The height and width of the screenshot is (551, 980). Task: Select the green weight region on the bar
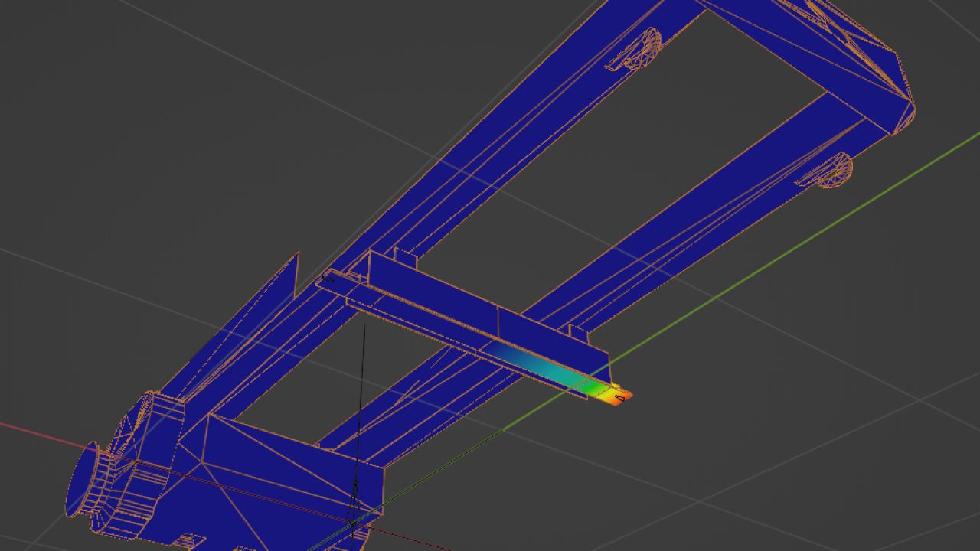tap(591, 387)
